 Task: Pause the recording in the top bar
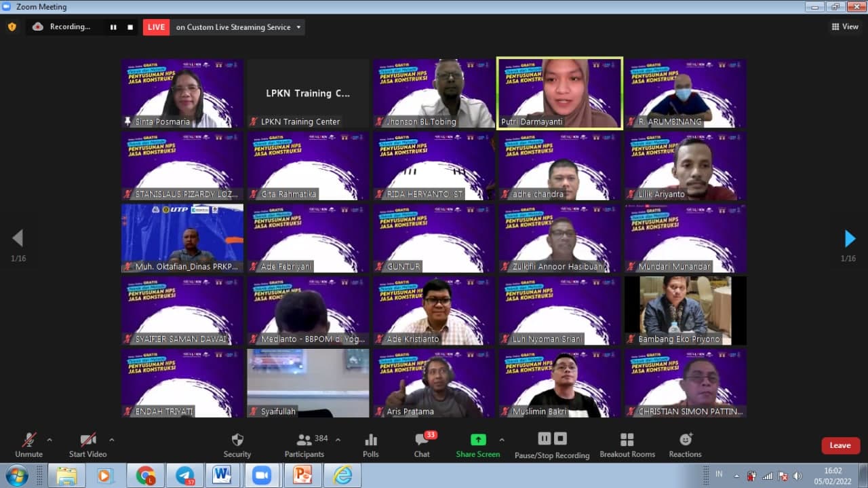[113, 27]
